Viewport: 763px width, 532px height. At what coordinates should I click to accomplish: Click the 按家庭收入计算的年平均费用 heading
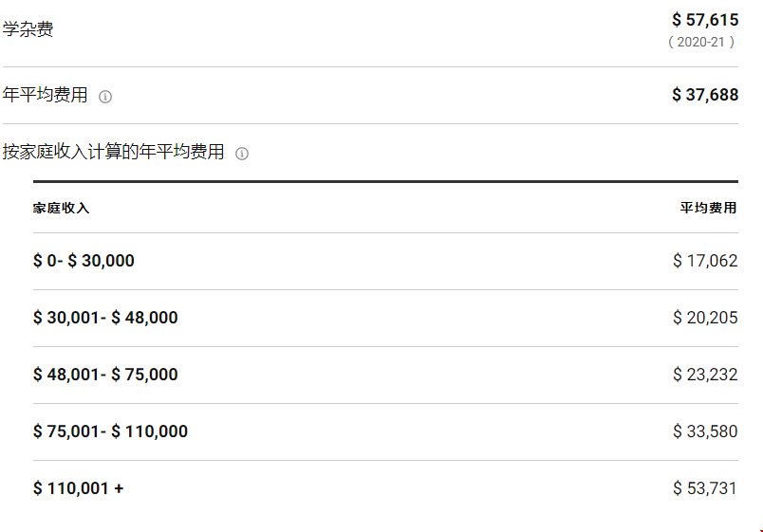click(x=114, y=153)
